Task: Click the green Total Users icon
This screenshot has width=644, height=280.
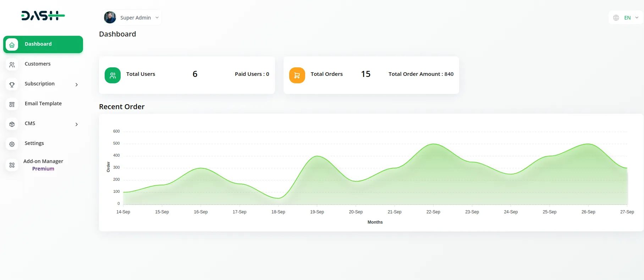Action: (112, 75)
